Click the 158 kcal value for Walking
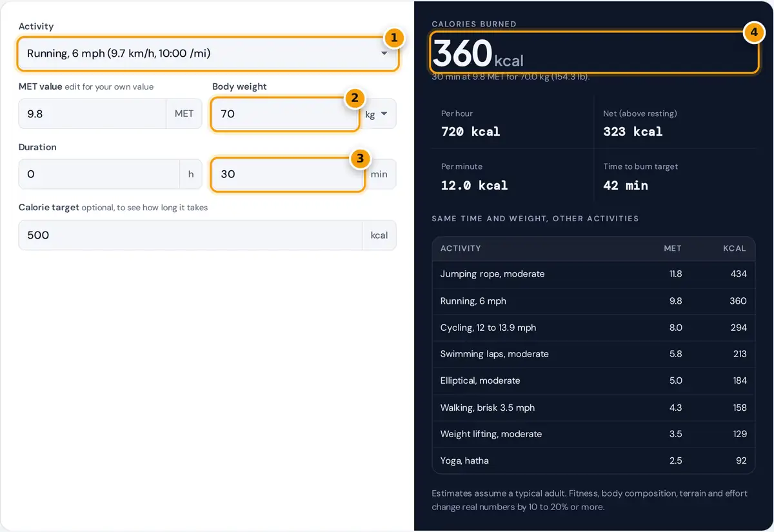This screenshot has width=774, height=532. (x=739, y=408)
